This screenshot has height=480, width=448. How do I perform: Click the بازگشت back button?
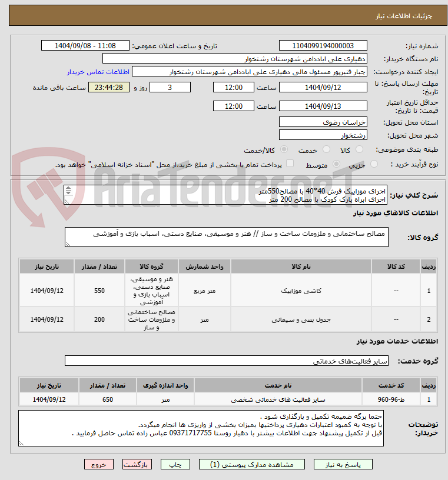137,465
